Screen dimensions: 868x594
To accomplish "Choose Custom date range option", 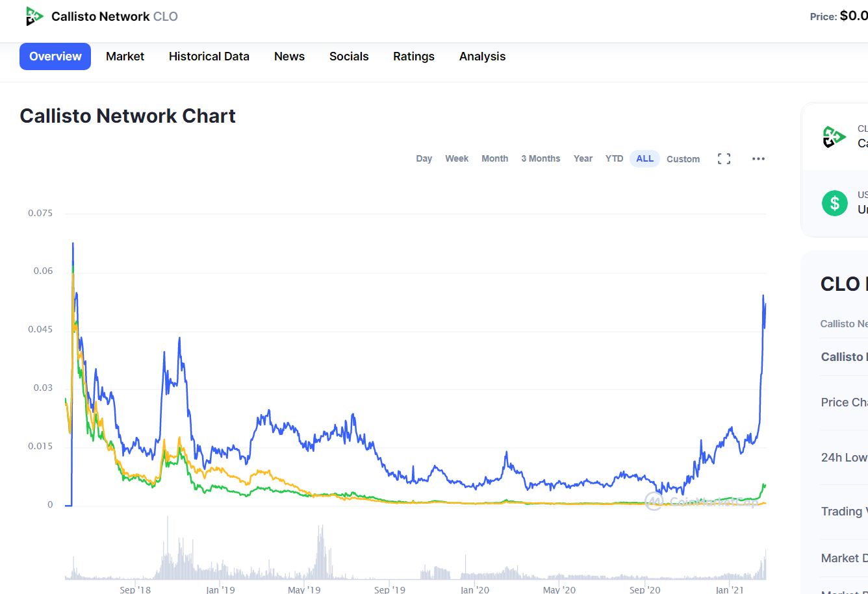I will click(683, 159).
